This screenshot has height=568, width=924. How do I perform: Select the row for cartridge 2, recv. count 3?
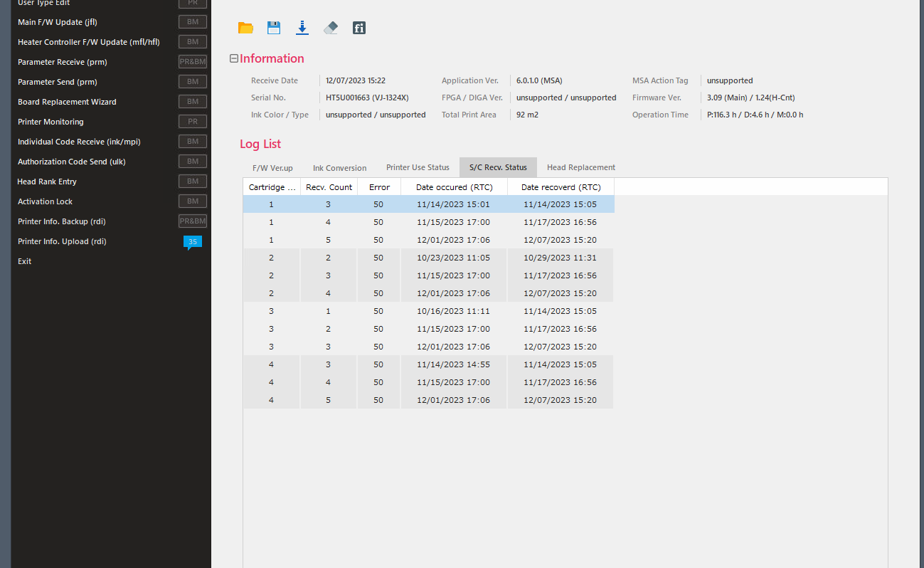coord(428,275)
